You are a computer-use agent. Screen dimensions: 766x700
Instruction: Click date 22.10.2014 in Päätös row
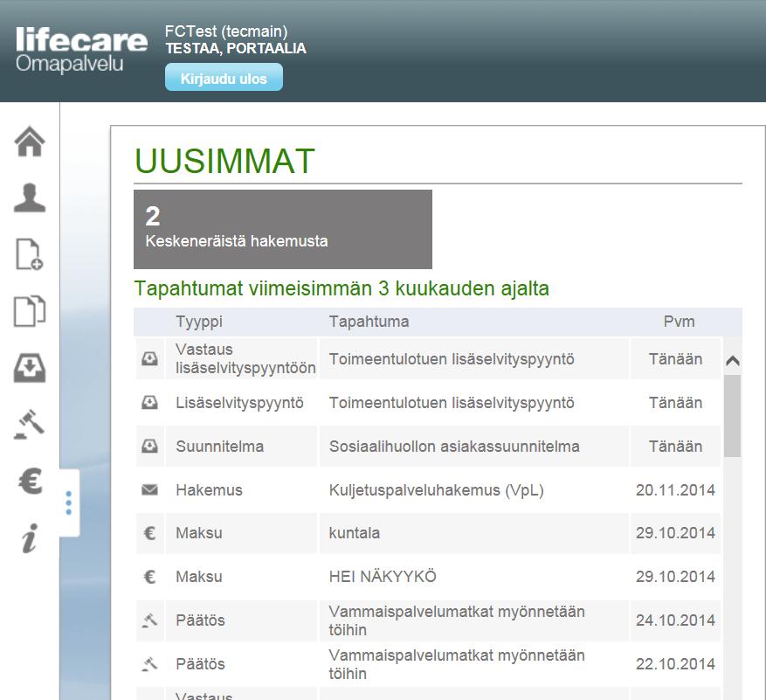point(675,664)
